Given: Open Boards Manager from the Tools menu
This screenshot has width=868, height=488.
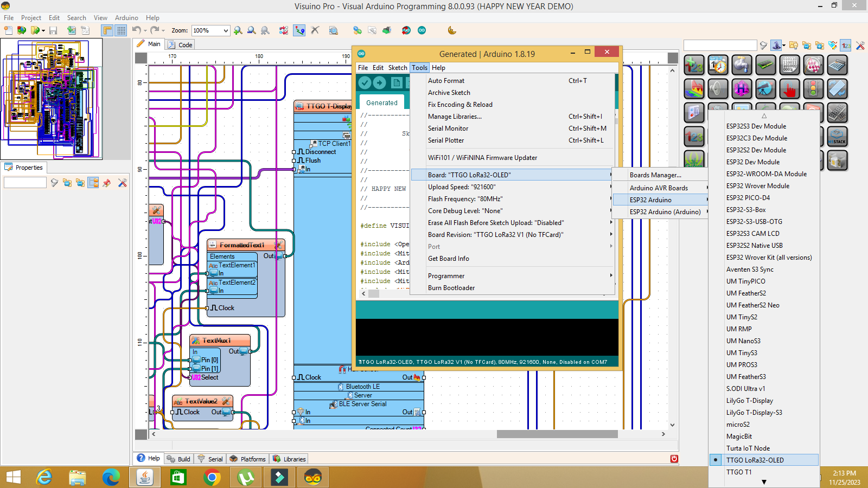Looking at the screenshot, I should [x=657, y=175].
